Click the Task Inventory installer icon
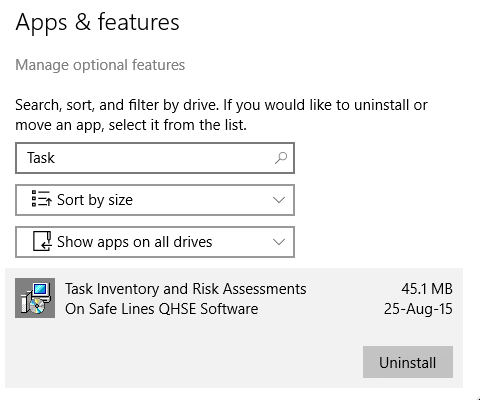This screenshot has height=400, width=480. [35, 298]
